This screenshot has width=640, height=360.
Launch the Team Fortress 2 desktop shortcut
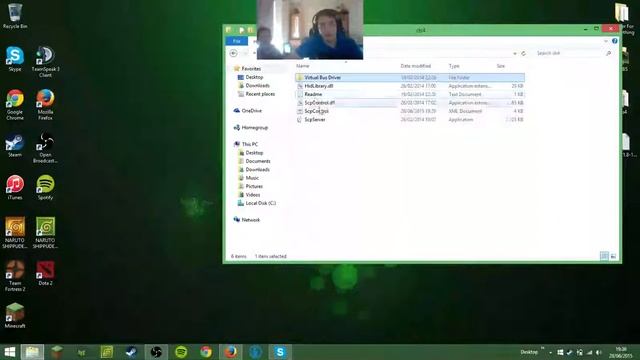(x=15, y=276)
